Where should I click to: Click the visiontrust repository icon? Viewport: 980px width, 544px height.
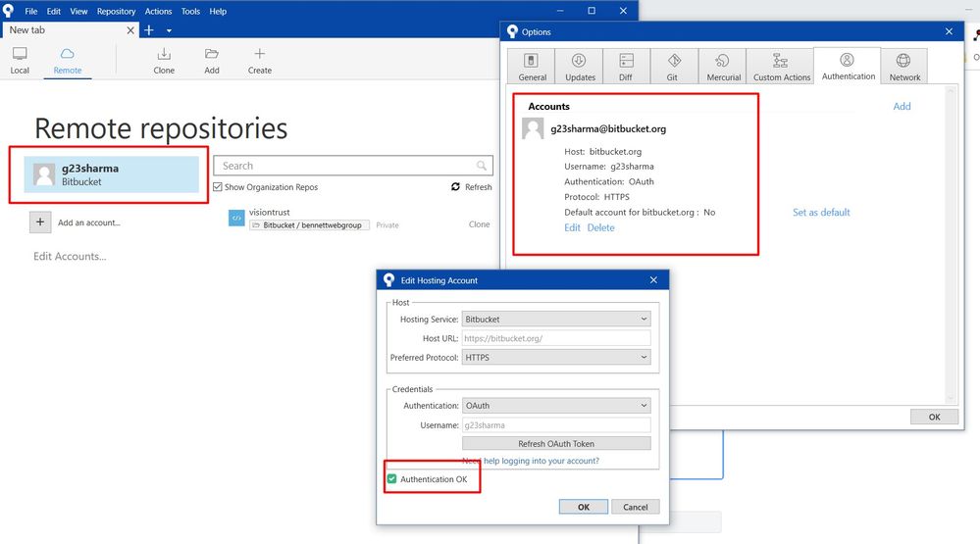click(236, 218)
